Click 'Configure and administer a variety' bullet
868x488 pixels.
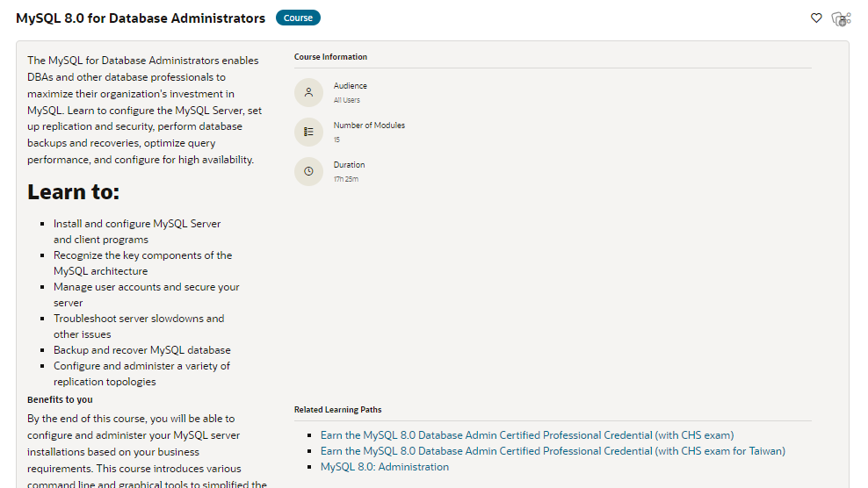[x=141, y=374]
